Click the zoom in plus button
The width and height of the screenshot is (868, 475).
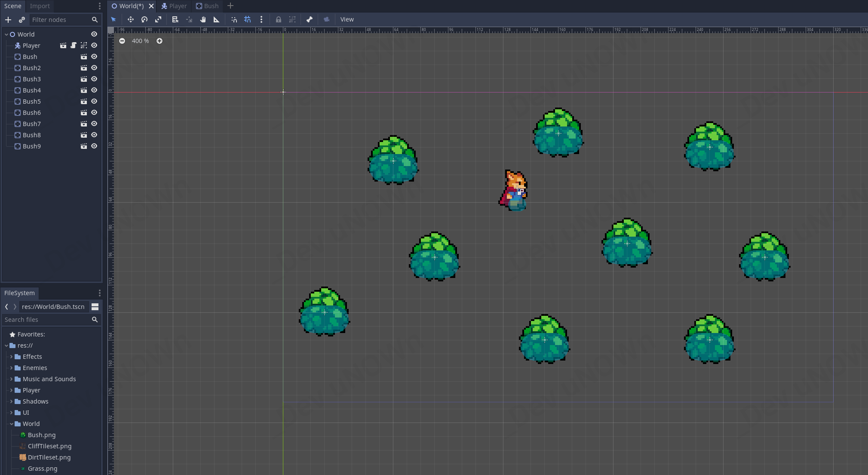[x=159, y=41]
